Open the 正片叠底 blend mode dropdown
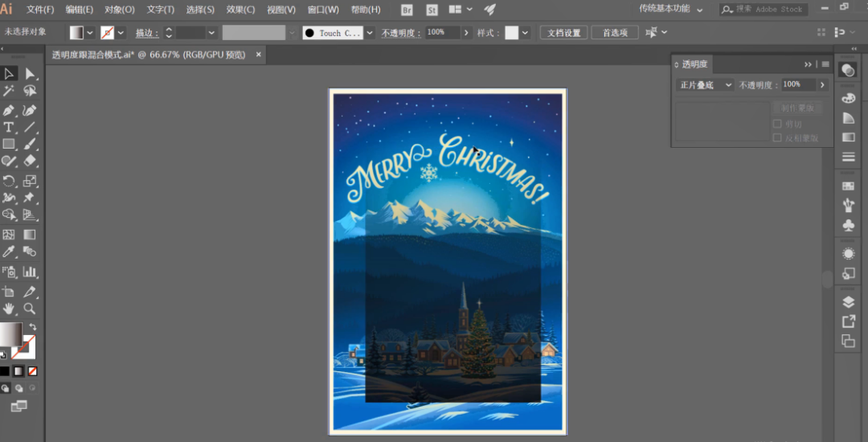The width and height of the screenshot is (868, 442). pos(706,84)
